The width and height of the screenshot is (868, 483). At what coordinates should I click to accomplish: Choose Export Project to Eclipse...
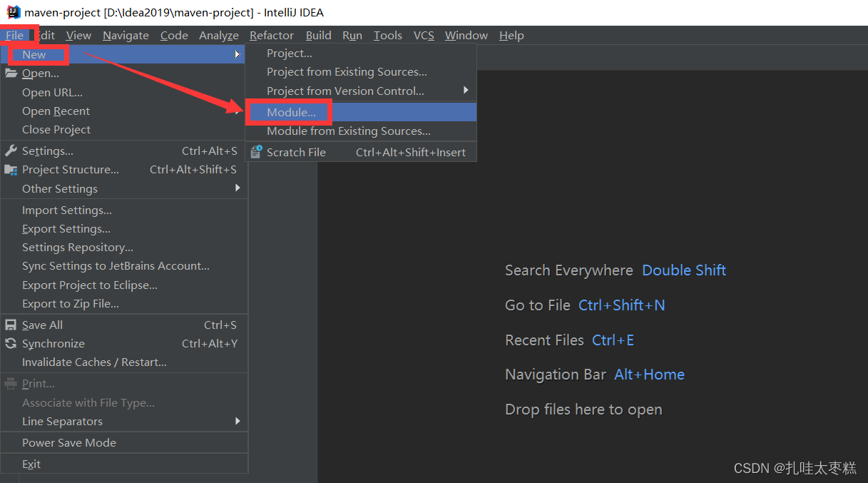point(123,285)
